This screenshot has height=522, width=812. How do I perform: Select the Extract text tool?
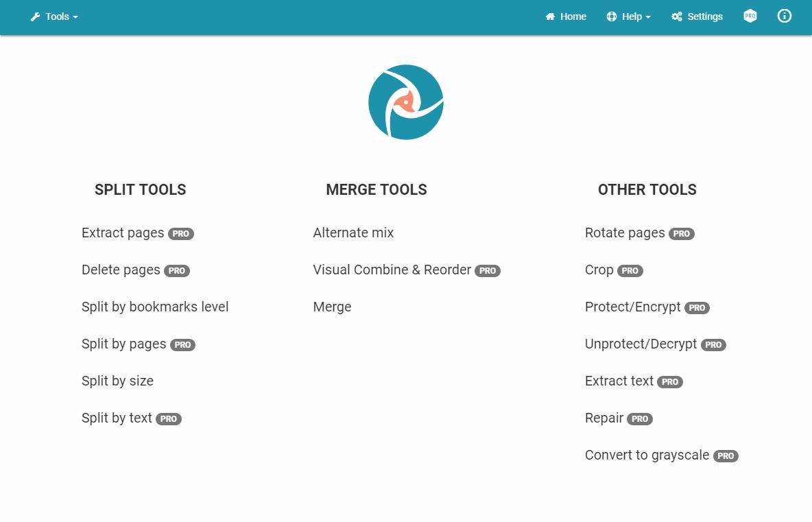click(x=619, y=381)
